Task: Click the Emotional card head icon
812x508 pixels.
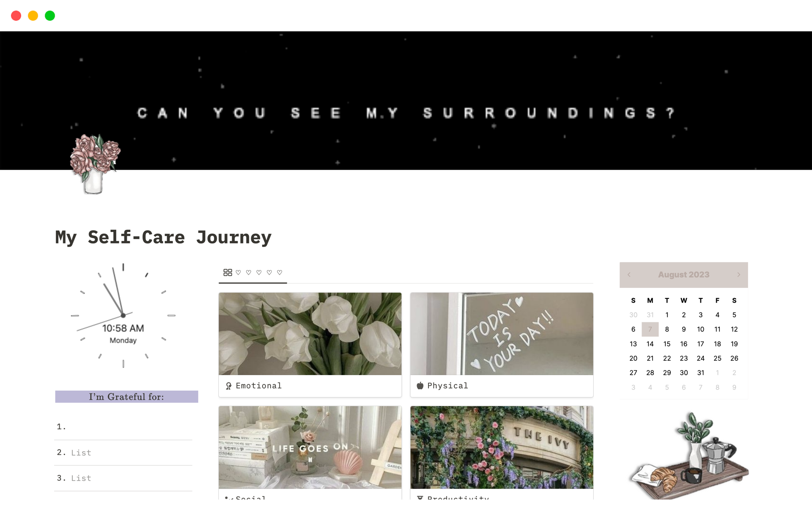Action: pos(228,386)
